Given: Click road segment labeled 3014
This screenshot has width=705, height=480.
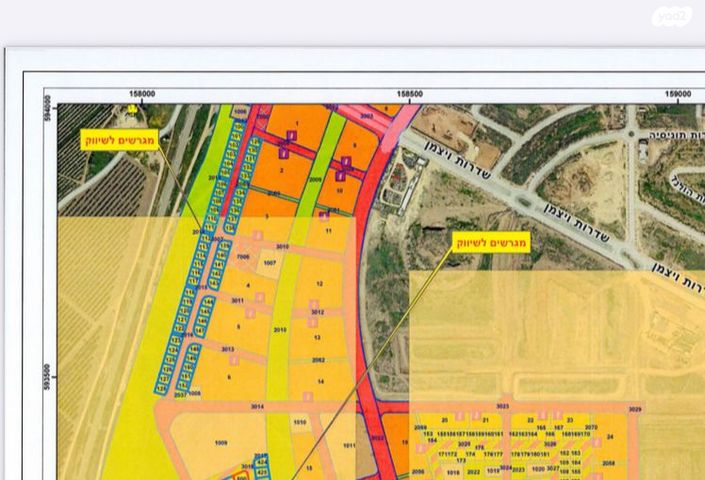Looking at the screenshot, I should 257,407.
